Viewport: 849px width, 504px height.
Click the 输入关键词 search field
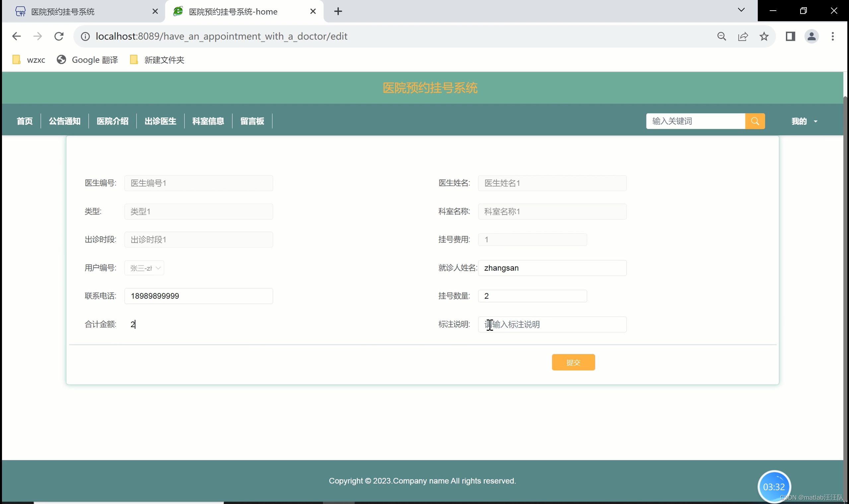pos(695,121)
